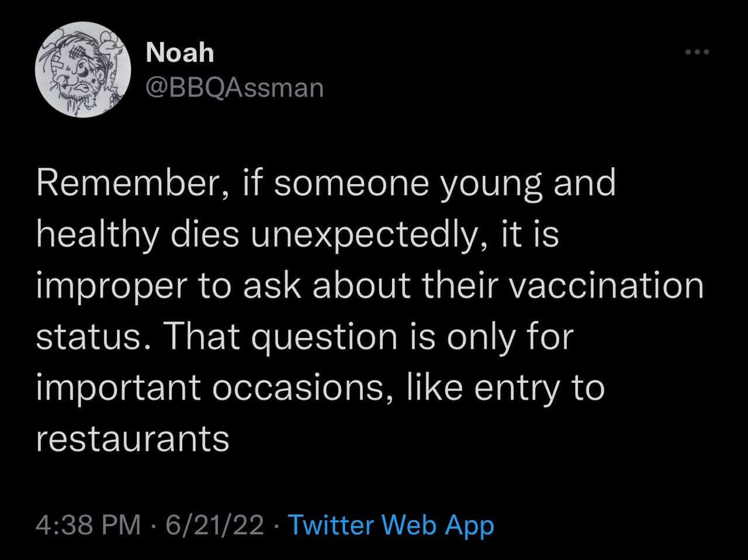Click the word entry in tweet
748x560 pixels.
(514, 388)
